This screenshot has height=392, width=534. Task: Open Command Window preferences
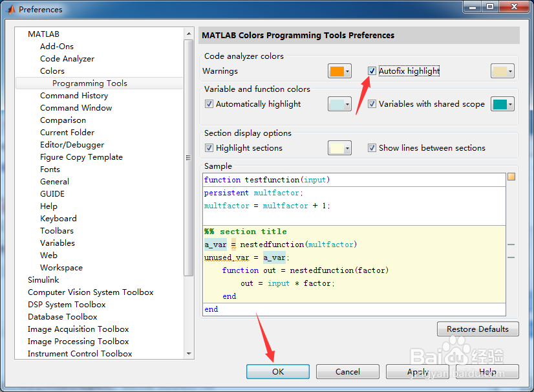tap(76, 108)
